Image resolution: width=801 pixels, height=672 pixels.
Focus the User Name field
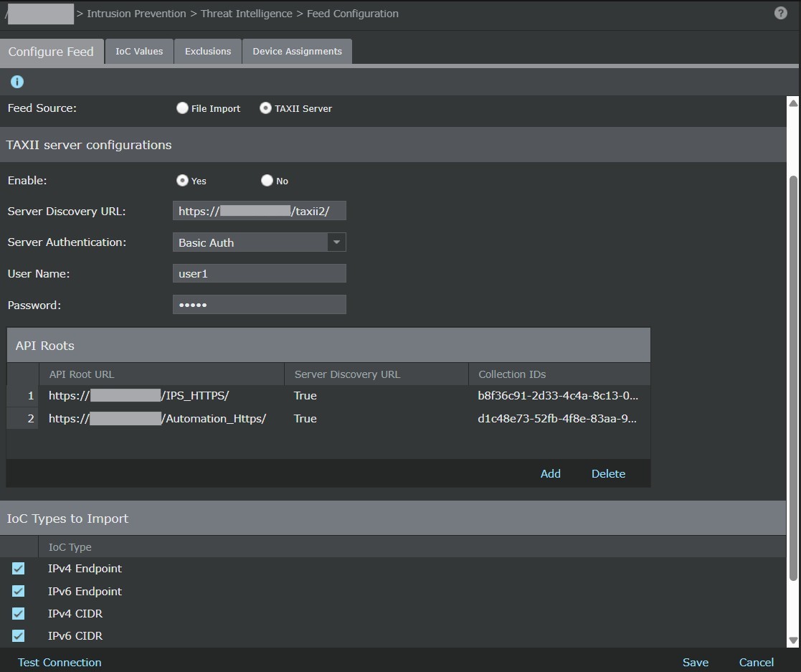point(260,273)
